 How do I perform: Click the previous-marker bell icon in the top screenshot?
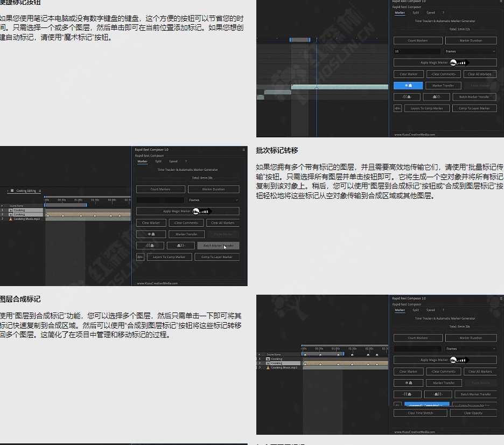coord(407,97)
